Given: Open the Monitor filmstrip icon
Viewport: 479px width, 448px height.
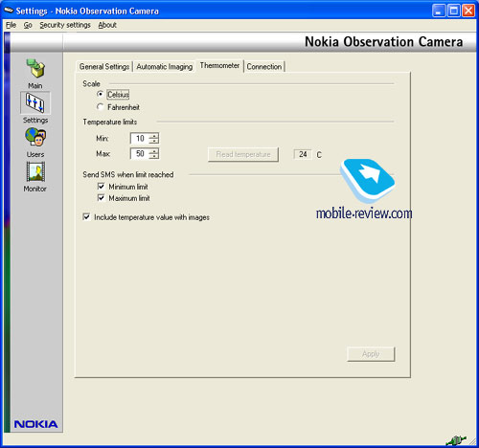Looking at the screenshot, I should (x=35, y=171).
